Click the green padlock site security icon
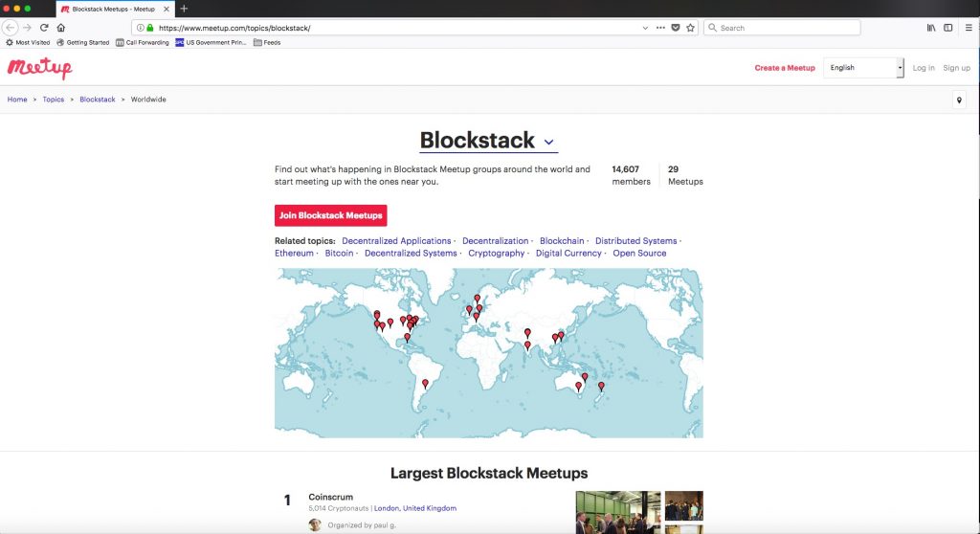The width and height of the screenshot is (980, 534). point(150,28)
